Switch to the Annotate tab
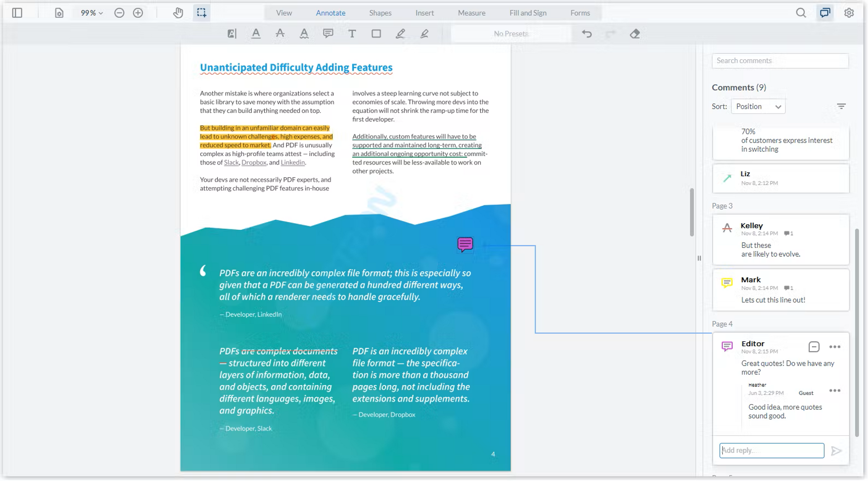The image size is (868, 481). tap(330, 13)
